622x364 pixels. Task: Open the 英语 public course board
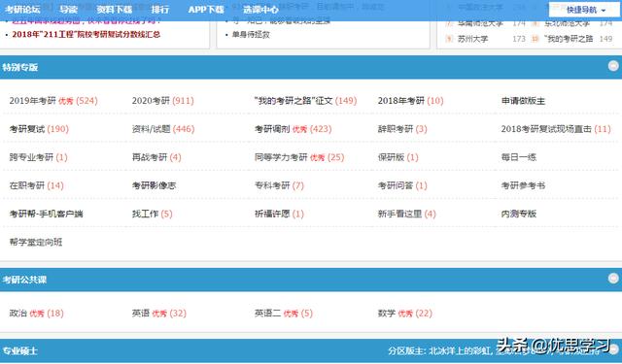[x=141, y=314]
